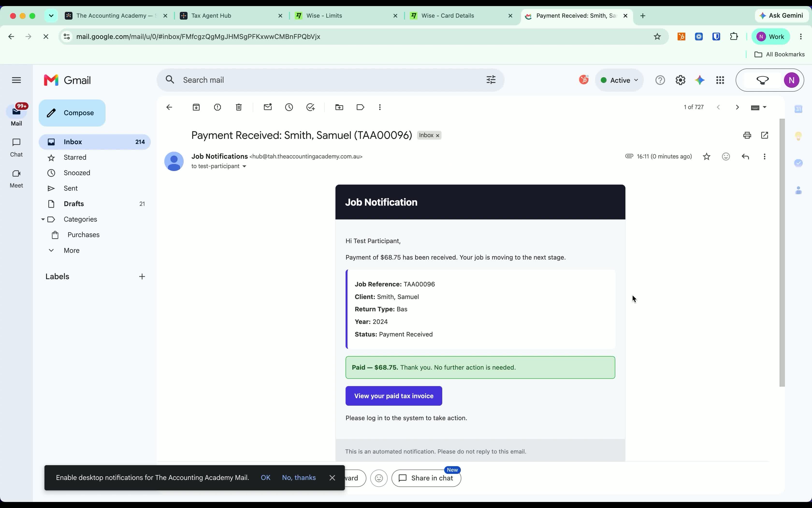
Task: Click Ask Gemini button
Action: [x=782, y=15]
